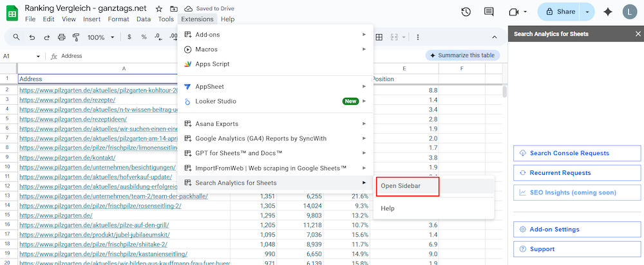Choose Open Sidebar from the submenu
Viewport: 644px width, 265px height.
[x=433, y=187]
